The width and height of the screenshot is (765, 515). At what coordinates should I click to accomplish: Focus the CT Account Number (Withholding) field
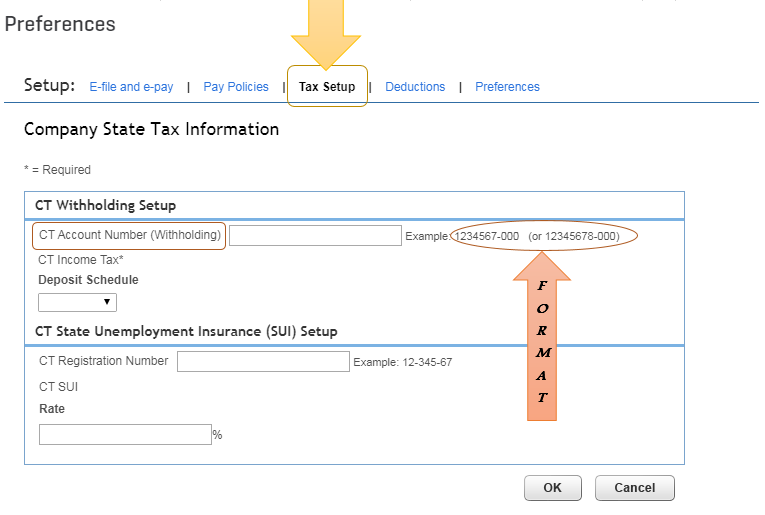tap(315, 236)
